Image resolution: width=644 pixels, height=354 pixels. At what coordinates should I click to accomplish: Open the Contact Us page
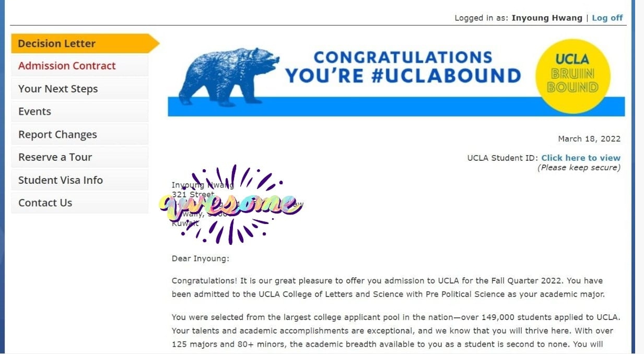79,203
